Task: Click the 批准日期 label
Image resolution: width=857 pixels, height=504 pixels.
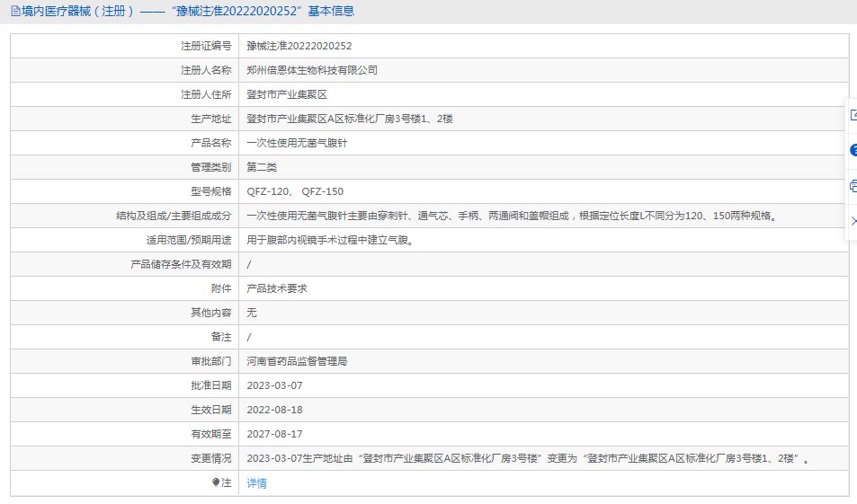Action: [211, 385]
